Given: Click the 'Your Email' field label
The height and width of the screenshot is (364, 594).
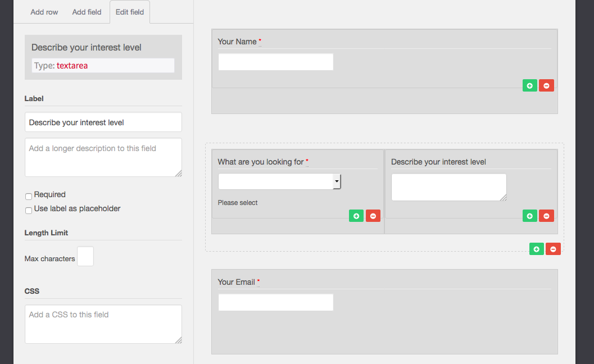Looking at the screenshot, I should tap(237, 282).
